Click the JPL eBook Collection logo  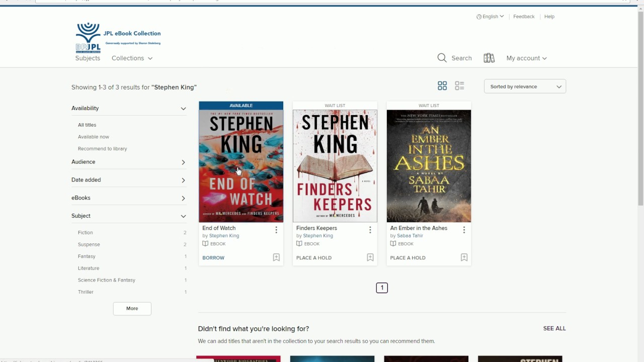pos(118,37)
